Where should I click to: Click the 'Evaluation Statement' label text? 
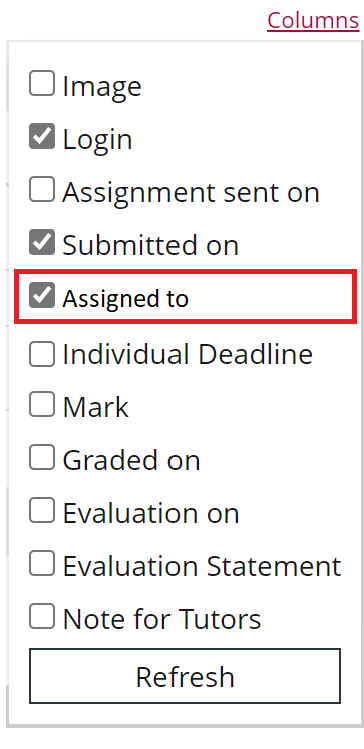[x=202, y=566]
